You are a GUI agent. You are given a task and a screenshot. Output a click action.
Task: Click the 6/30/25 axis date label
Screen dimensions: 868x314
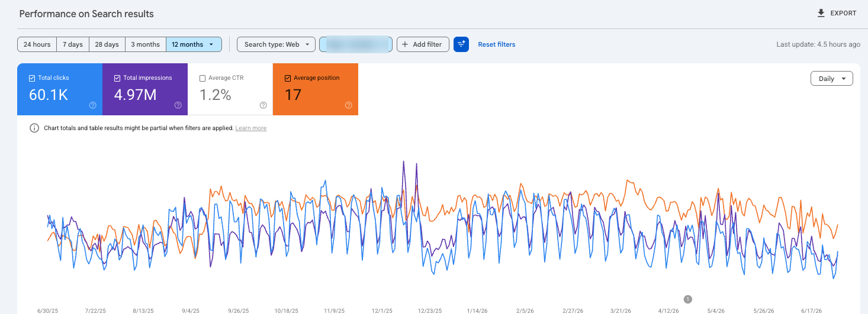coord(48,310)
